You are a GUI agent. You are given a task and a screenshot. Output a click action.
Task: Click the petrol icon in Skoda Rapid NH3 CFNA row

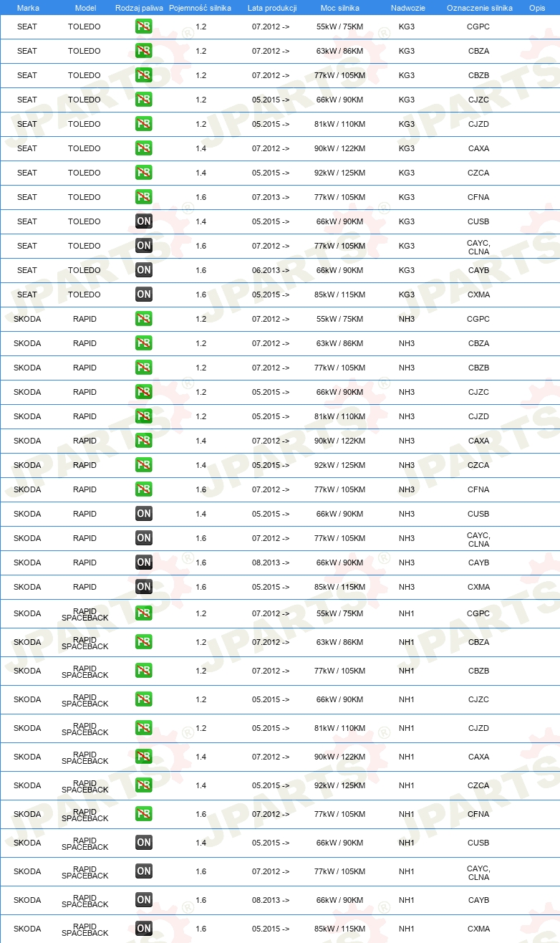click(x=144, y=489)
